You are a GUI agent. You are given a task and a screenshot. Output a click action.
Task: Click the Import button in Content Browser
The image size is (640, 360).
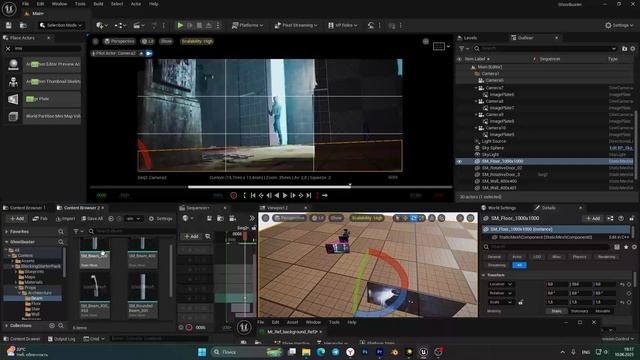click(x=65, y=219)
